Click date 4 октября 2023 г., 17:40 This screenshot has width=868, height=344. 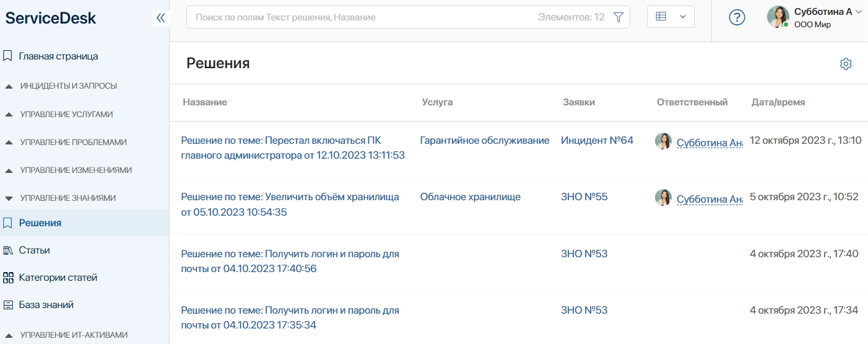(x=804, y=254)
